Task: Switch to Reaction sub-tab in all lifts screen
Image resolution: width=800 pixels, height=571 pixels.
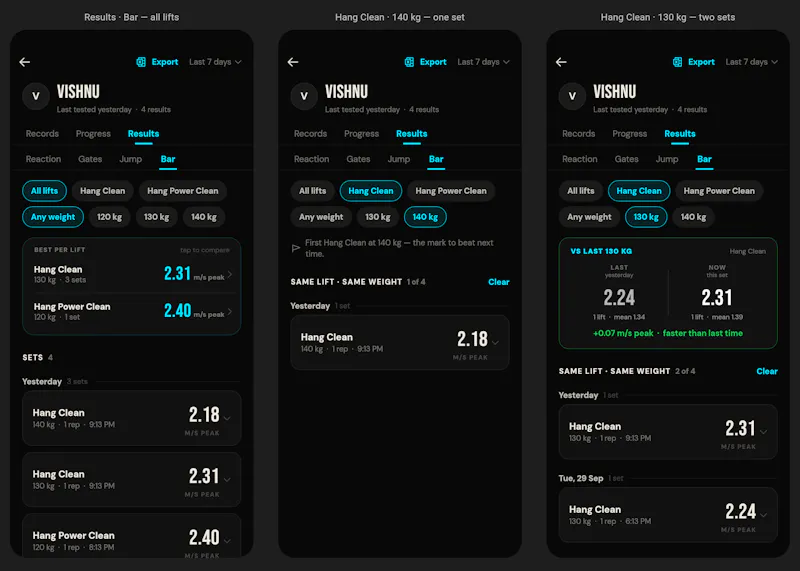Action: coord(43,159)
